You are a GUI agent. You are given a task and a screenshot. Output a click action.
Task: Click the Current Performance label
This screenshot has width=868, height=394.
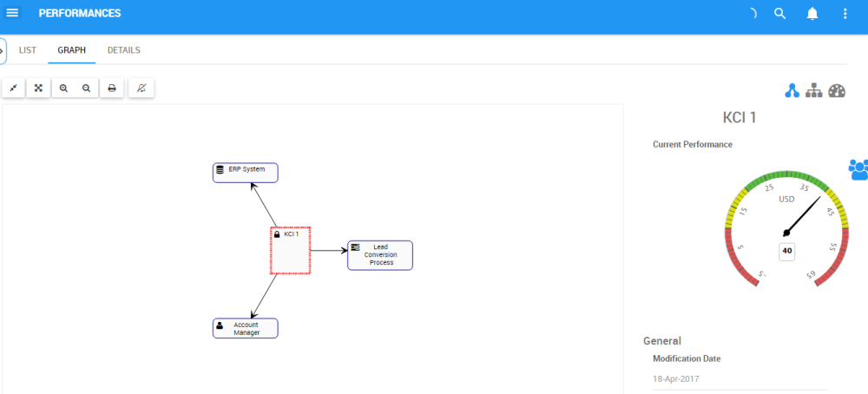pyautogui.click(x=693, y=144)
